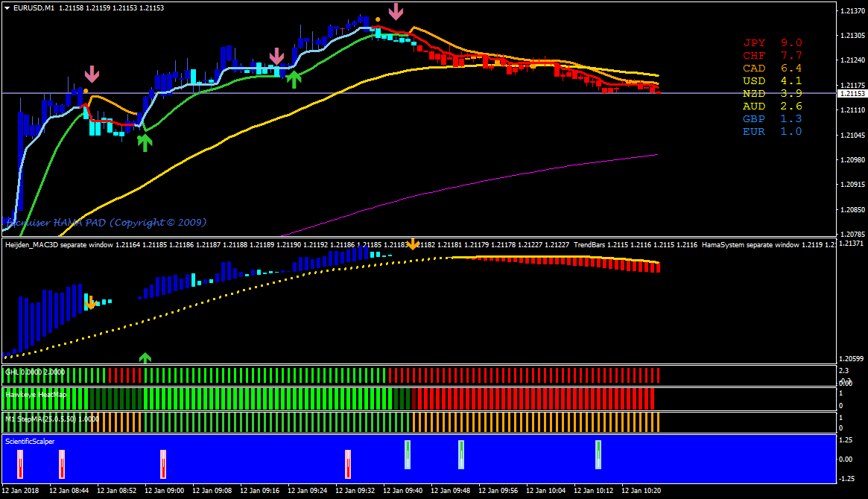Select the orange down arrow in the Heijden window near 09:44
Image resolution: width=868 pixels, height=499 pixels.
pos(413,244)
